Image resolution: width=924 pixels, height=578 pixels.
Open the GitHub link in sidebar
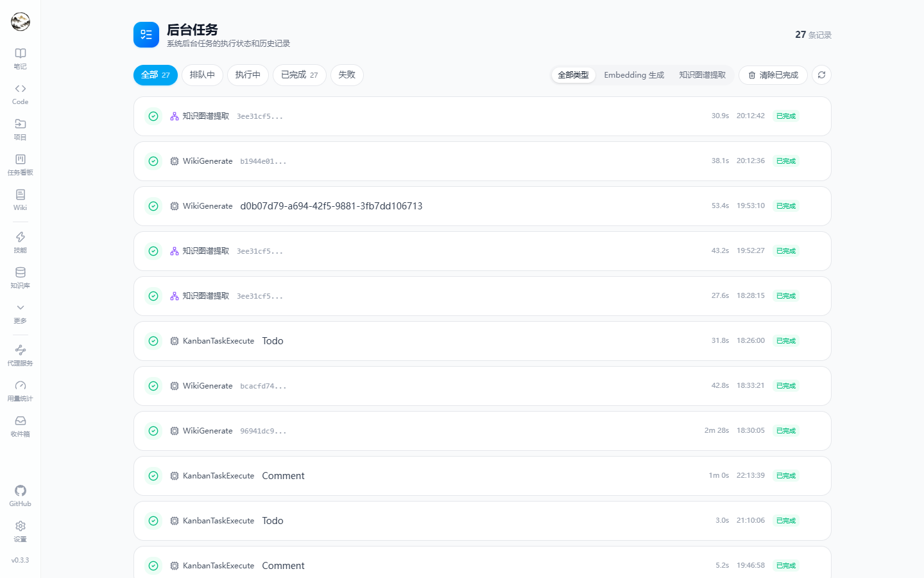tap(20, 496)
